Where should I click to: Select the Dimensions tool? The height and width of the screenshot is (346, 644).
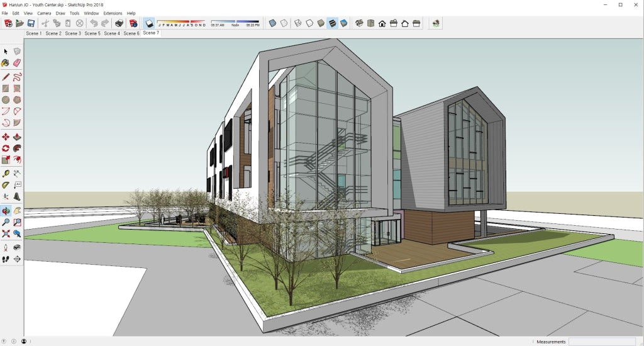(17, 174)
